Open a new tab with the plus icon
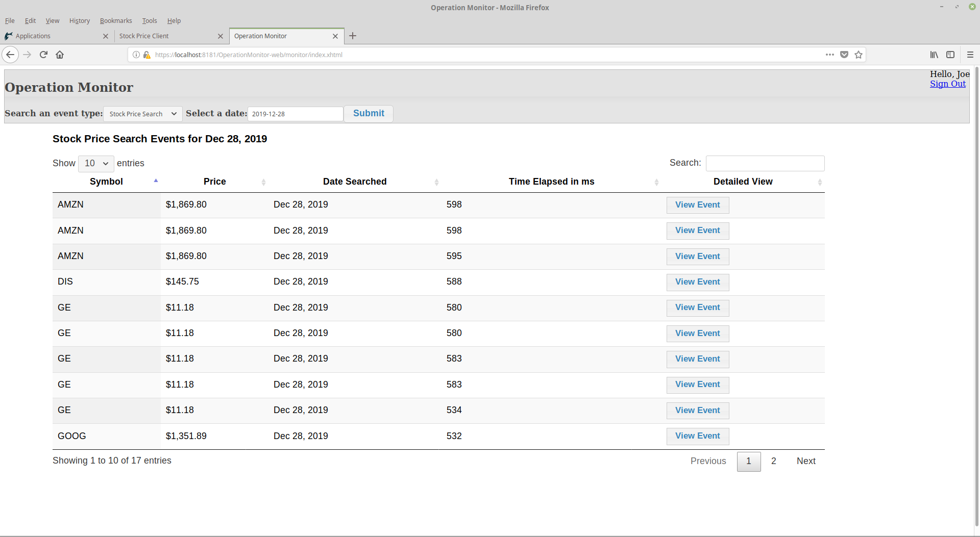This screenshot has width=980, height=537. pos(353,36)
